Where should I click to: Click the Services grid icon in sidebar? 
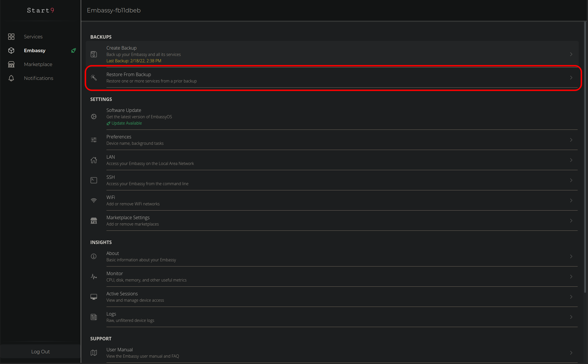point(11,37)
